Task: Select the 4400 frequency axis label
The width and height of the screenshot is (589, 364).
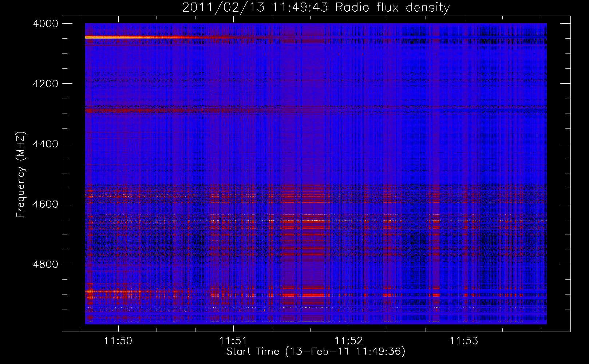Action: pyautogui.click(x=46, y=144)
